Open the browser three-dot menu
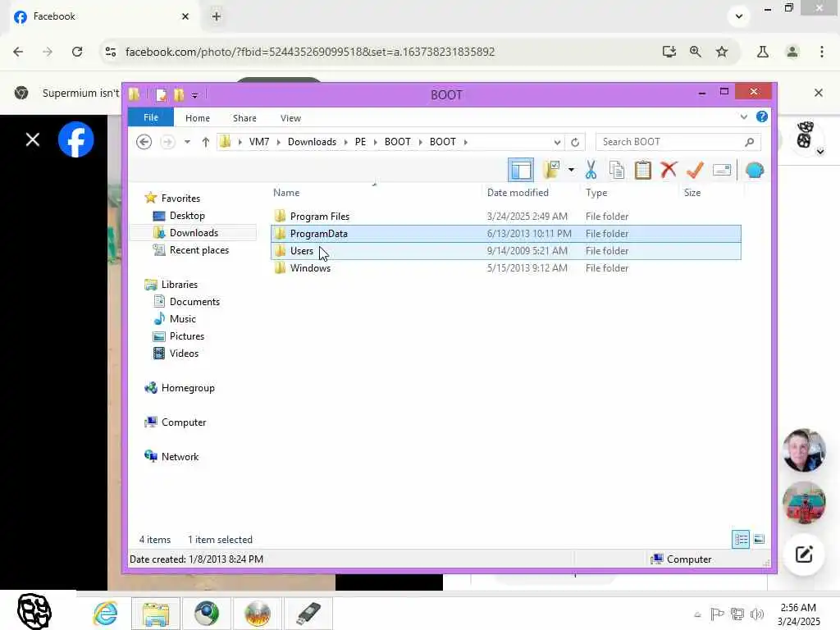The height and width of the screenshot is (630, 840). 822,52
